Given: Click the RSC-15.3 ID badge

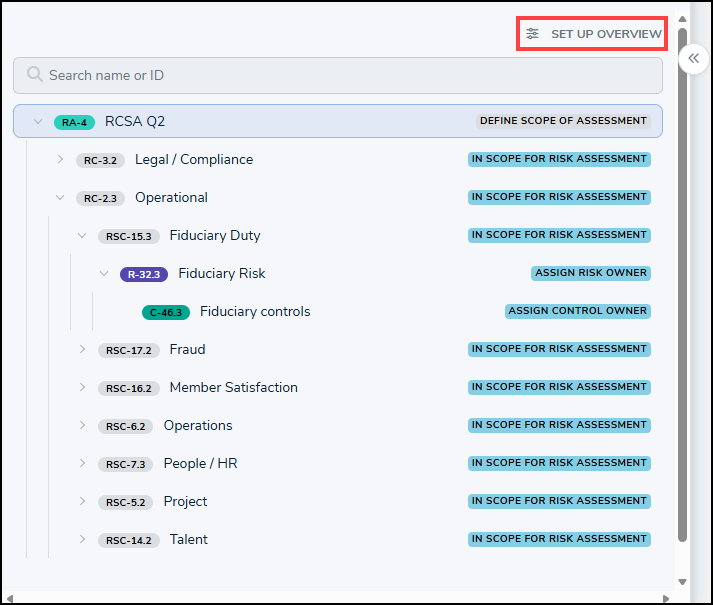Looking at the screenshot, I should coord(129,237).
